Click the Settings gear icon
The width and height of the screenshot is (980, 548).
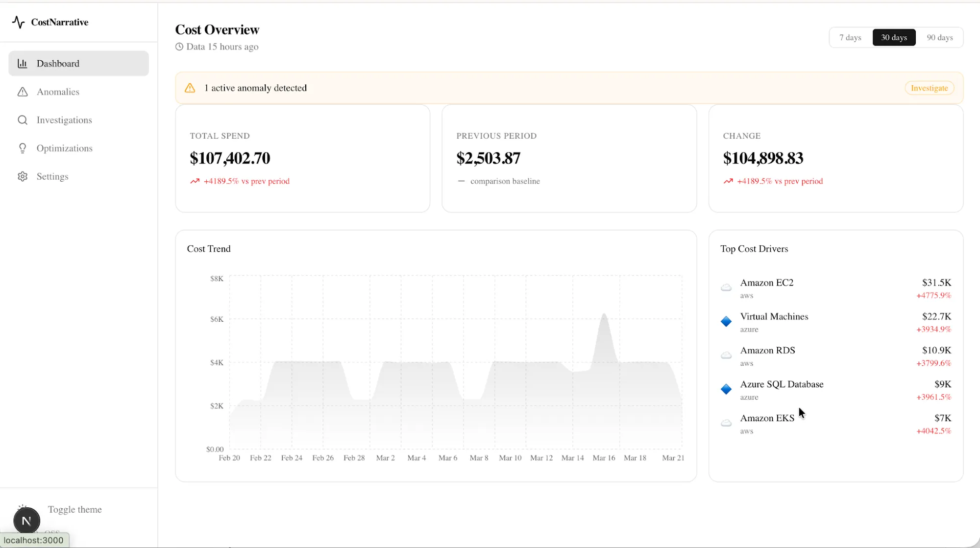click(23, 176)
